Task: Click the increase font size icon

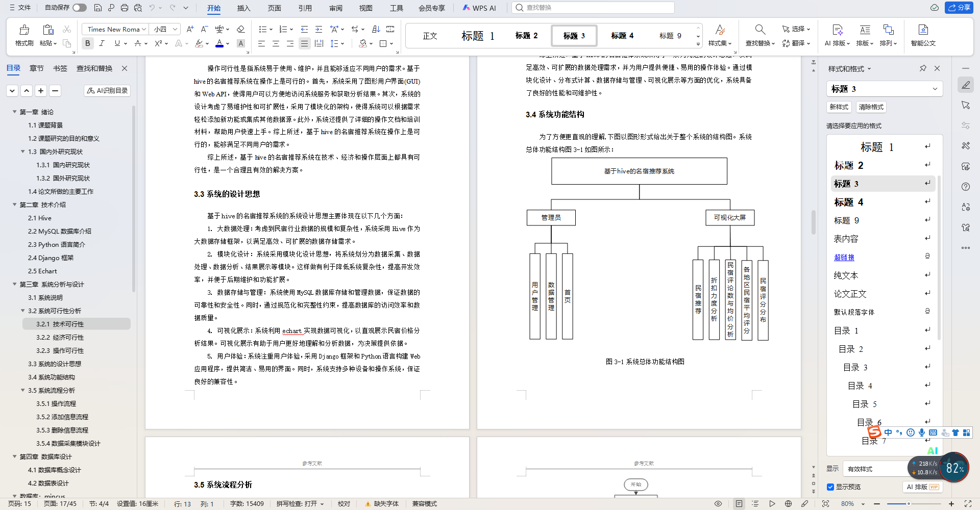Action: point(190,29)
